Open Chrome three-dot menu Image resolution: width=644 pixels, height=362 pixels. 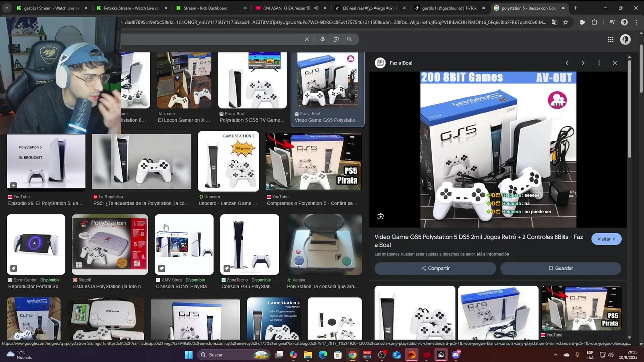(x=636, y=22)
